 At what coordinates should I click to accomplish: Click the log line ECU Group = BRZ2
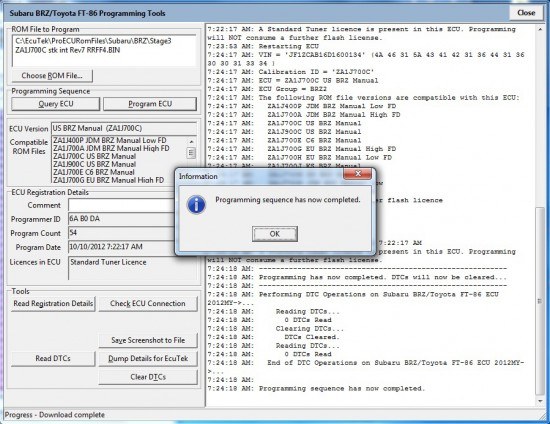267,89
